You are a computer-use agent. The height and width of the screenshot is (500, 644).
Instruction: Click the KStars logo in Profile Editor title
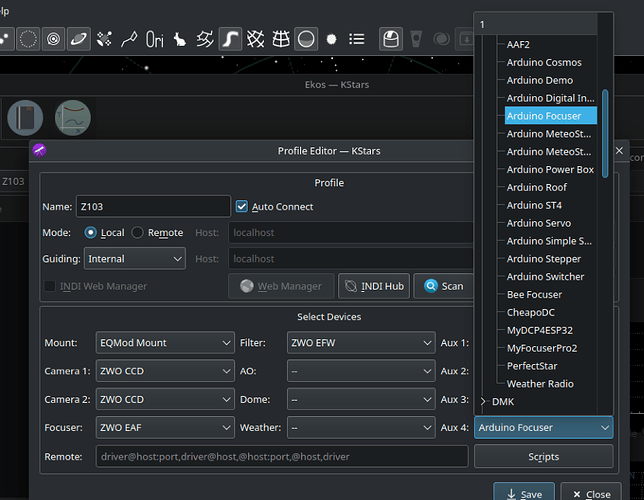tap(39, 150)
